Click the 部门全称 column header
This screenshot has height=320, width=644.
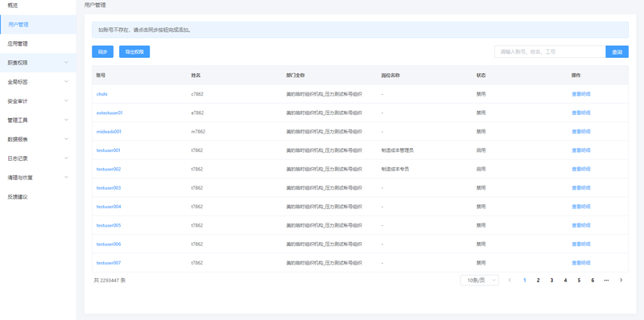tap(295, 76)
